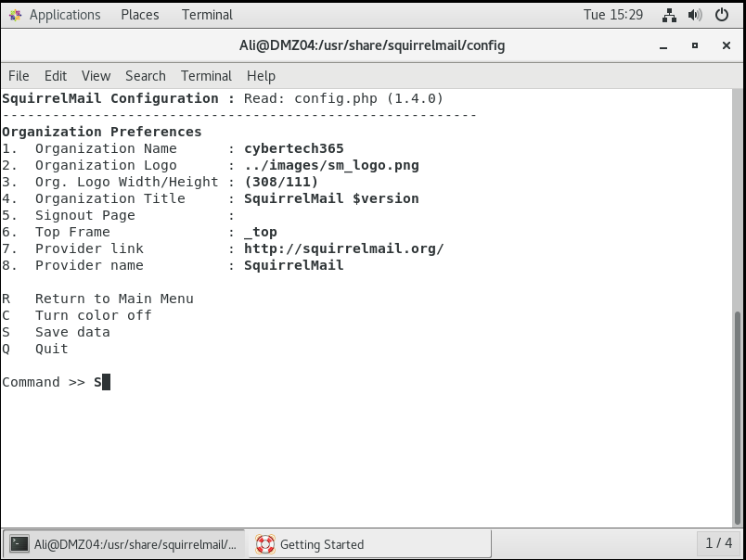Click the terminal vertical scrollbar thumb

pyautogui.click(x=738, y=416)
